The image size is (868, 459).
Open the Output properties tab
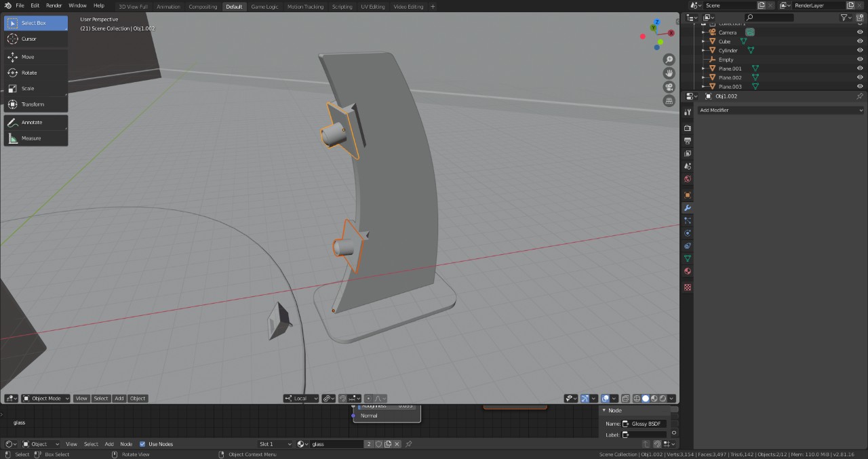pos(688,141)
